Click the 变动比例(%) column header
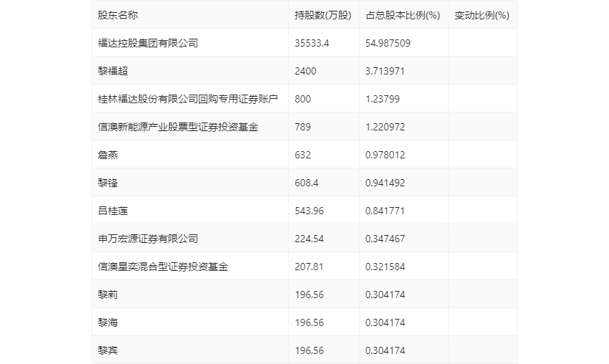The width and height of the screenshot is (609, 364). pyautogui.click(x=482, y=15)
